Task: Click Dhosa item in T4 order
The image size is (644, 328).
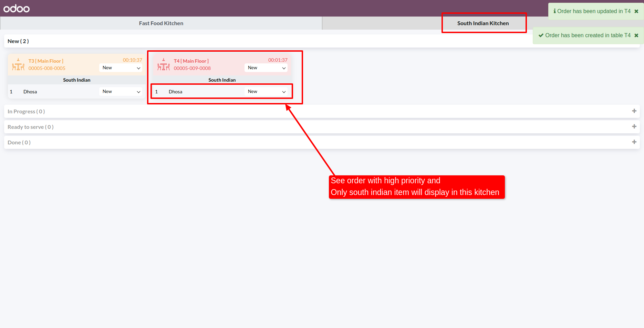Action: pos(176,92)
